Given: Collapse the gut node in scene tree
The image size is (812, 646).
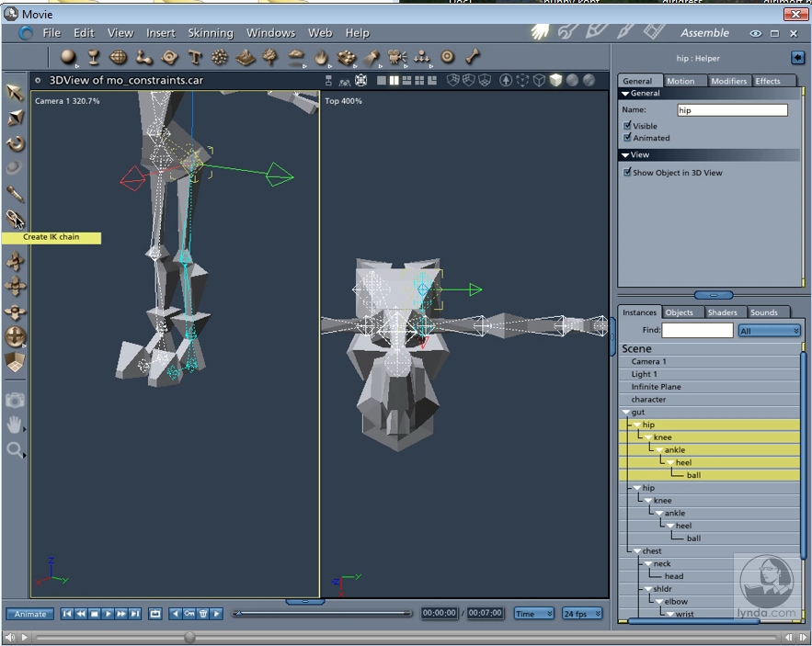Looking at the screenshot, I should coord(626,413).
